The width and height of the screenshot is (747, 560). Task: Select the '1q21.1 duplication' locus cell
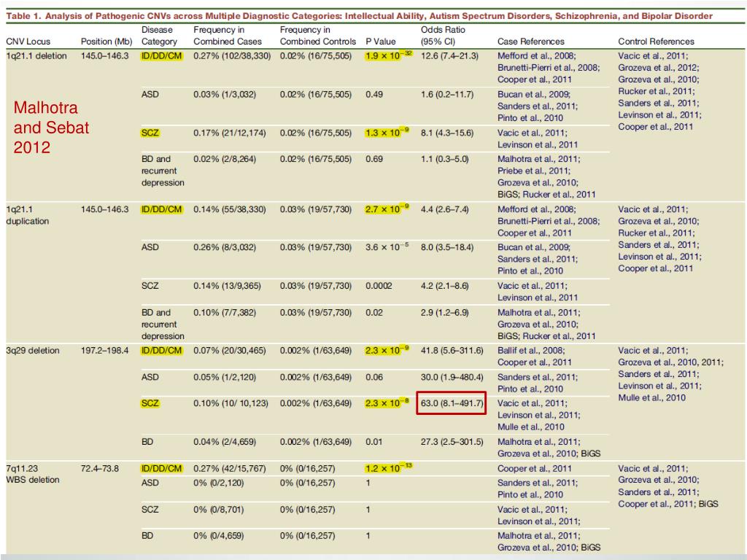27,215
